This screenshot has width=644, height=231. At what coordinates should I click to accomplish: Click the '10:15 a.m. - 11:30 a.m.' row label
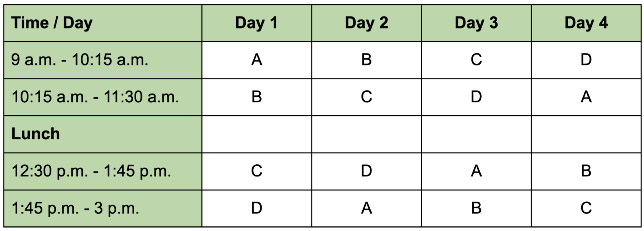pos(103,97)
